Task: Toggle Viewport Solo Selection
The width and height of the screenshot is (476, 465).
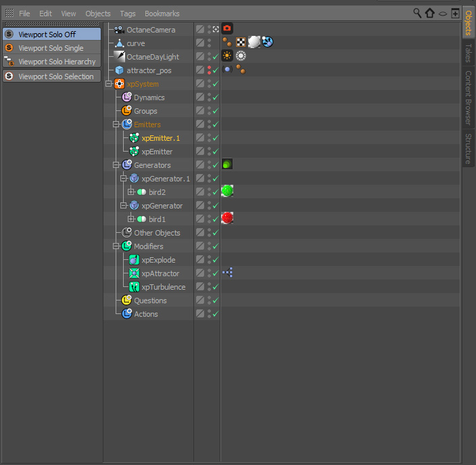Action: coord(52,76)
